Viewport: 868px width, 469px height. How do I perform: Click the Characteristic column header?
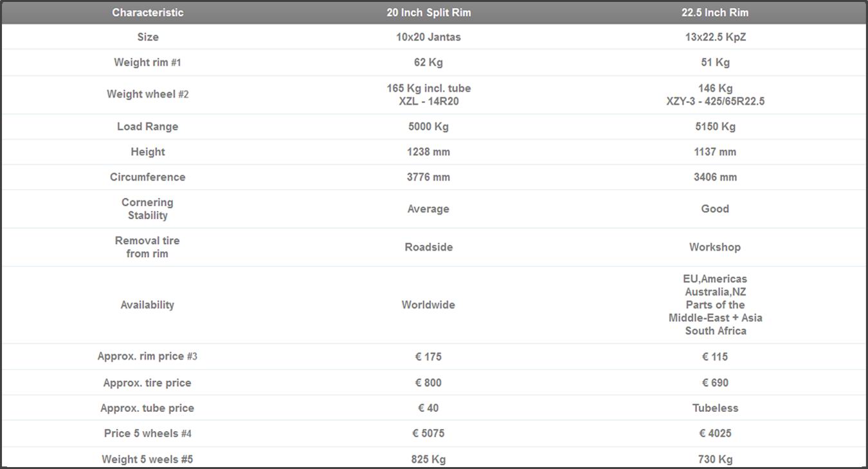click(147, 12)
